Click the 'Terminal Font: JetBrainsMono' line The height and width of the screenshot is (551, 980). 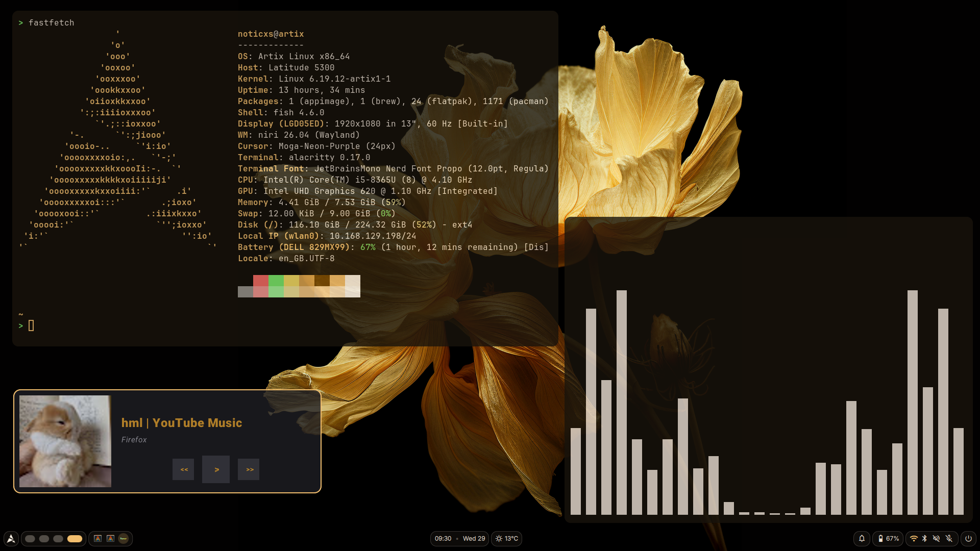point(393,169)
